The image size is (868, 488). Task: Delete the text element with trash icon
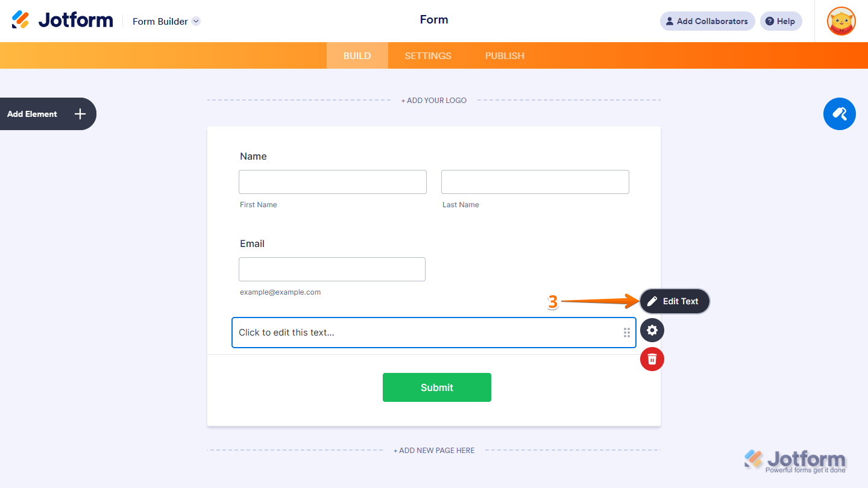tap(652, 359)
